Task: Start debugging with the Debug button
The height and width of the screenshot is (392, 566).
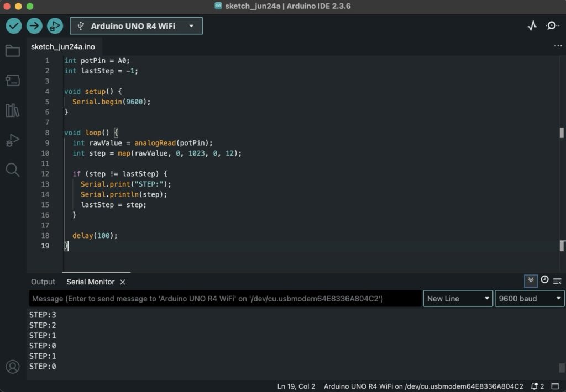Action: click(55, 26)
